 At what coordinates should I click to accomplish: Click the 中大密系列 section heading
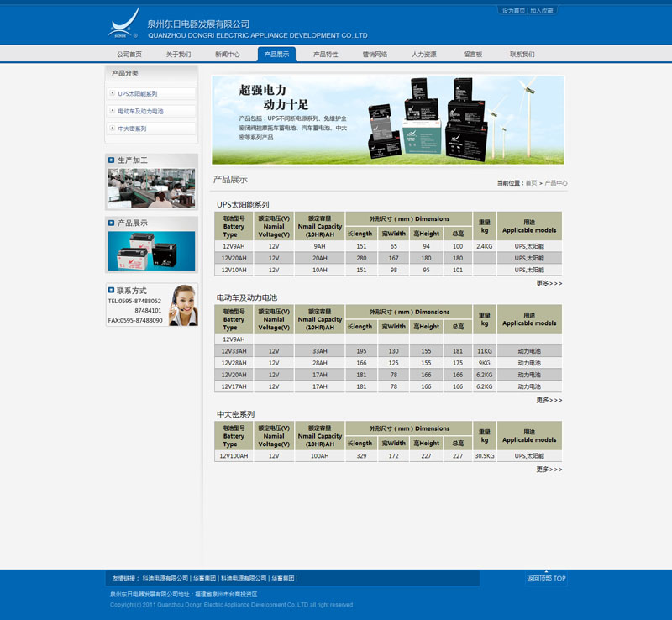[x=235, y=414]
